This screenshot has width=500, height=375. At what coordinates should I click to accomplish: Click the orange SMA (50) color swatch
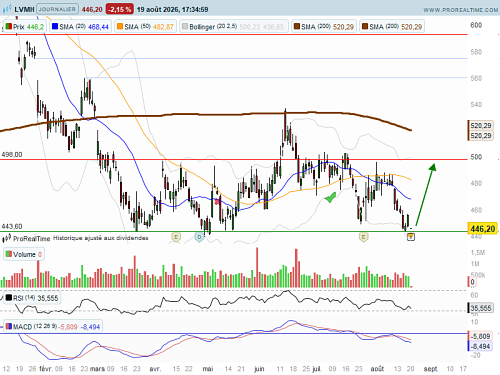(x=120, y=26)
